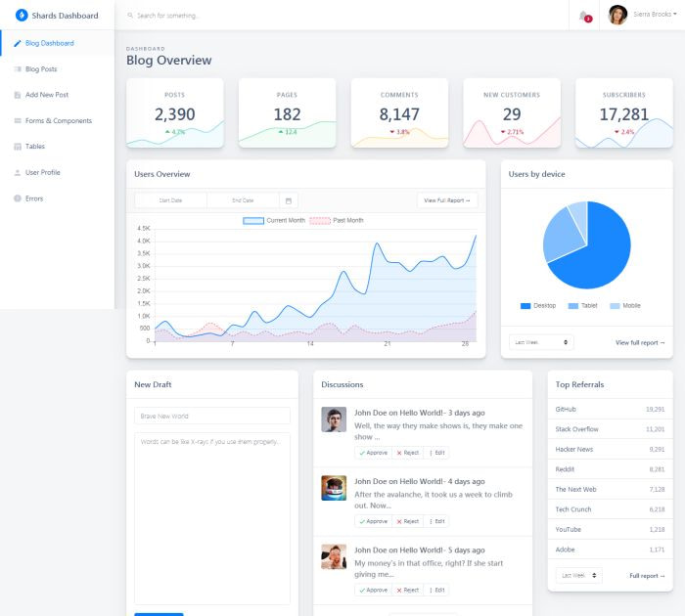Click the Brave New World title field
This screenshot has height=616, width=685.
[x=212, y=417]
